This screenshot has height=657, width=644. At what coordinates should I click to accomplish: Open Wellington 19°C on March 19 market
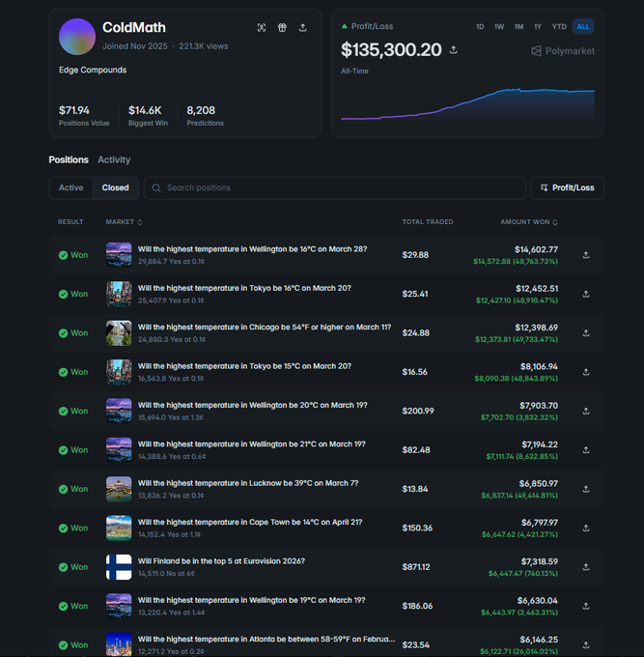click(x=252, y=600)
